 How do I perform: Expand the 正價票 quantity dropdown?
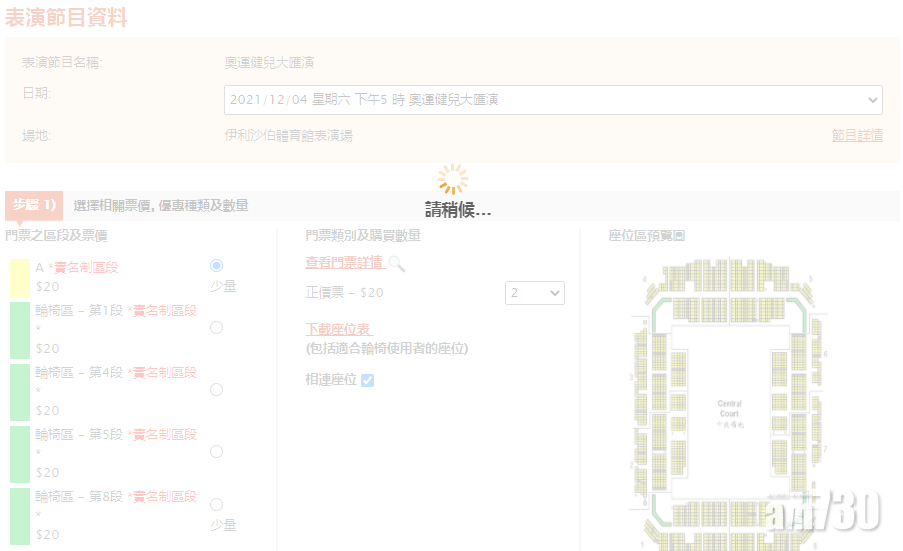click(x=535, y=293)
